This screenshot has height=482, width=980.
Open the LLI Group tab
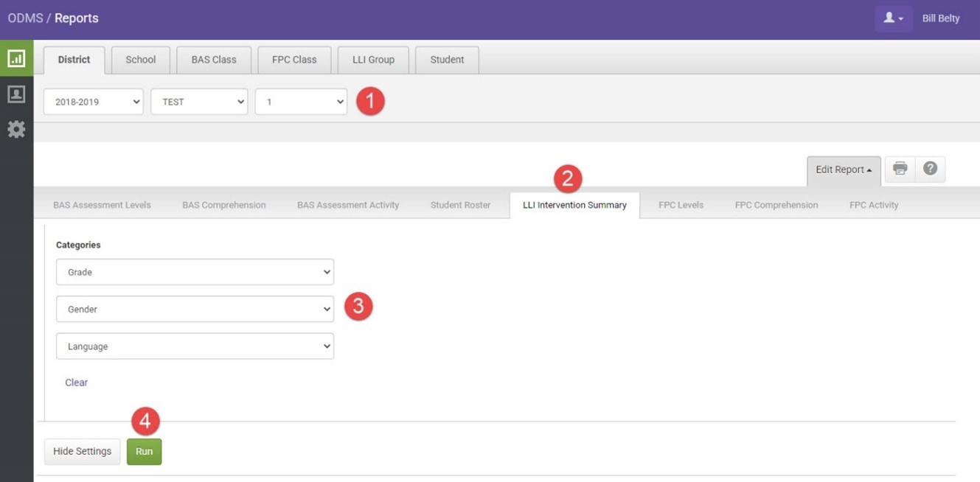pos(373,60)
